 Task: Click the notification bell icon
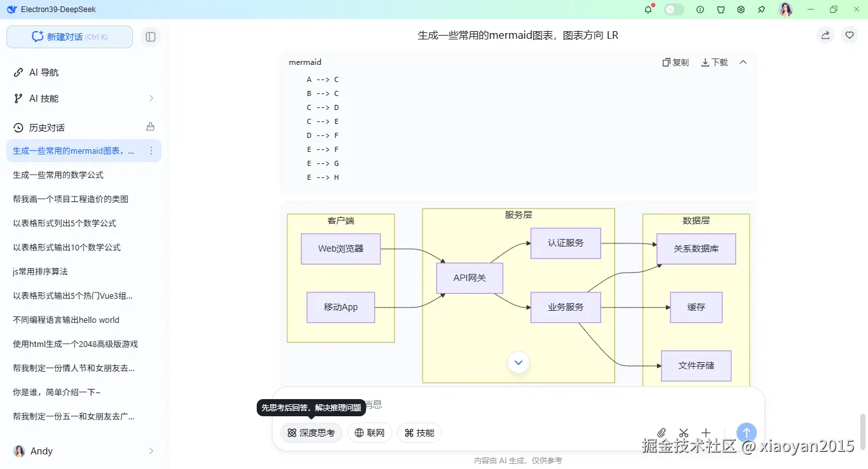[x=649, y=9]
